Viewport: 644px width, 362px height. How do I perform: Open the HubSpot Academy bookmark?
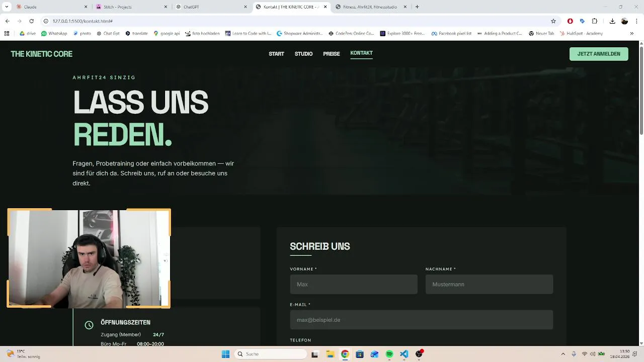581,34
